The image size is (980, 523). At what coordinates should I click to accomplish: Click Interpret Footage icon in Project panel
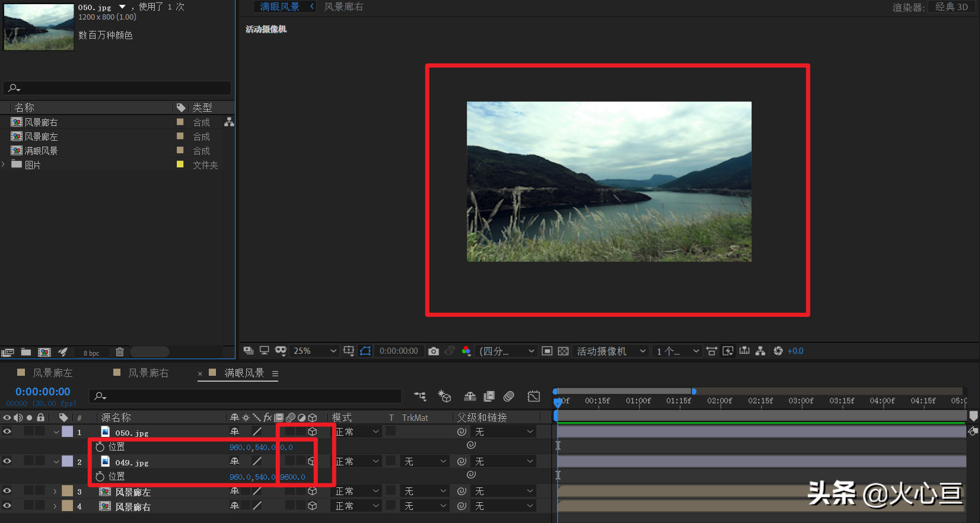pyautogui.click(x=8, y=352)
